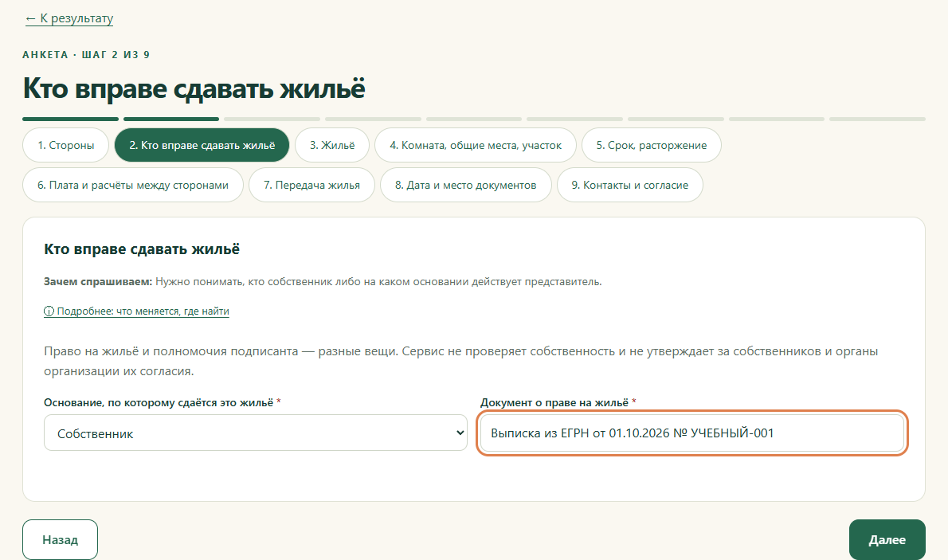Click the 'АНКЕТА · ШАГ 2 ИЗ 9' label
The height and width of the screenshot is (560, 948).
86,54
